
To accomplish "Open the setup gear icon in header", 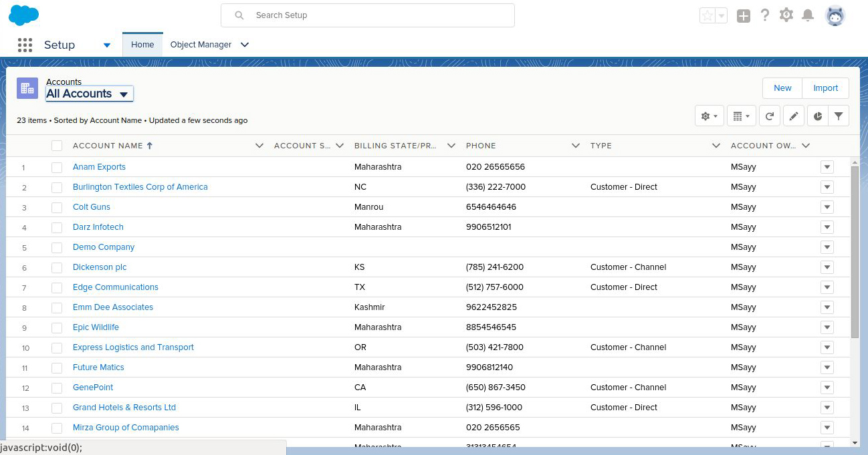I will click(x=786, y=15).
